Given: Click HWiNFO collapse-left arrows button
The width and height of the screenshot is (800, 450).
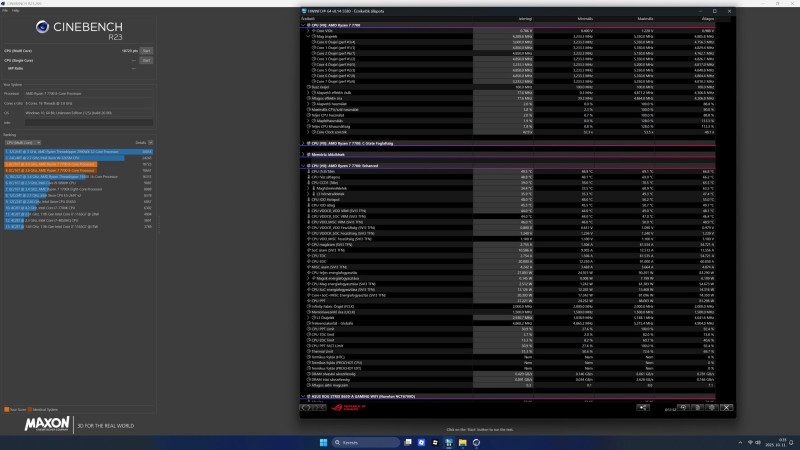Looking at the screenshot, I should (x=306, y=408).
